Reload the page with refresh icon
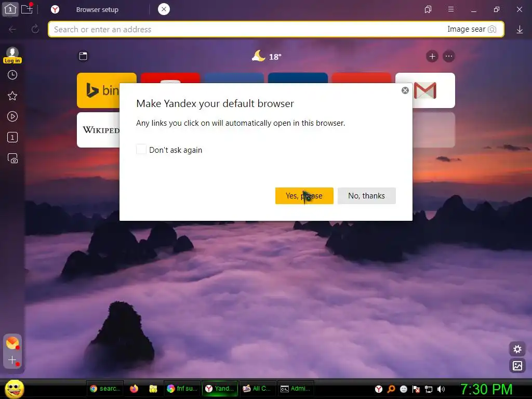The width and height of the screenshot is (532, 399). tap(35, 29)
